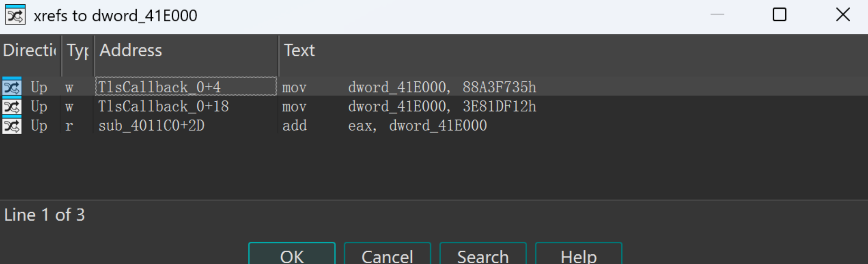The image size is (868, 264).
Task: Maximize the xrefs dialog window
Action: (779, 15)
